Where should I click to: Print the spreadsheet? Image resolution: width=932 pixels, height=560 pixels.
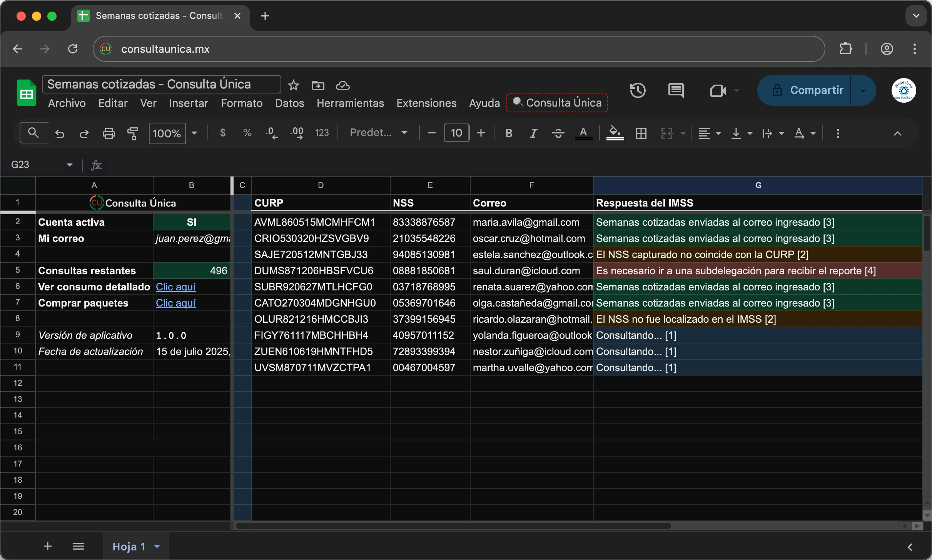(x=109, y=133)
